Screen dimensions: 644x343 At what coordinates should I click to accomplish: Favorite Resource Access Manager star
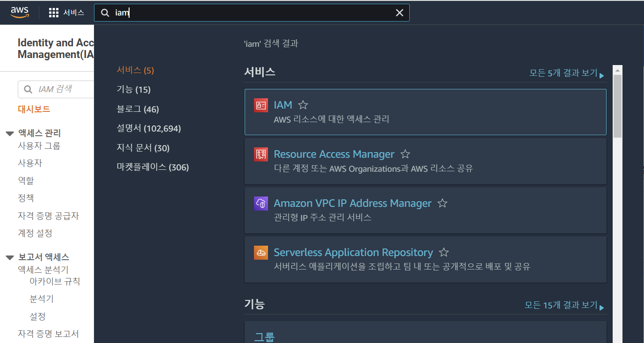(x=405, y=154)
